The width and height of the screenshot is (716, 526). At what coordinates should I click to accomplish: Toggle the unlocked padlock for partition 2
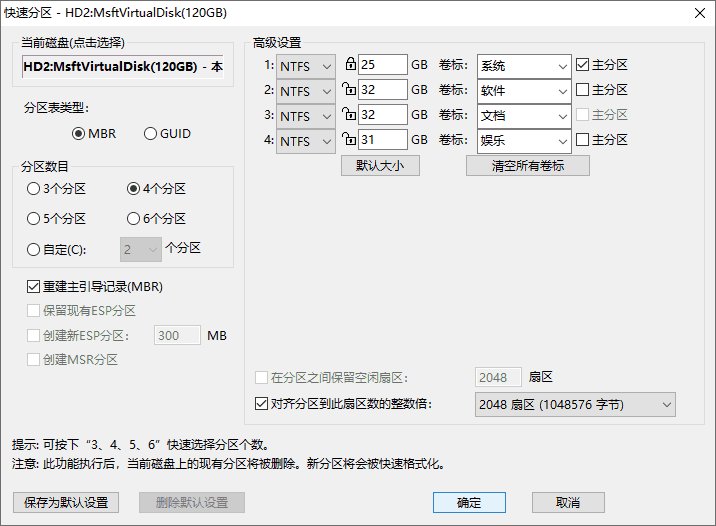[349, 88]
